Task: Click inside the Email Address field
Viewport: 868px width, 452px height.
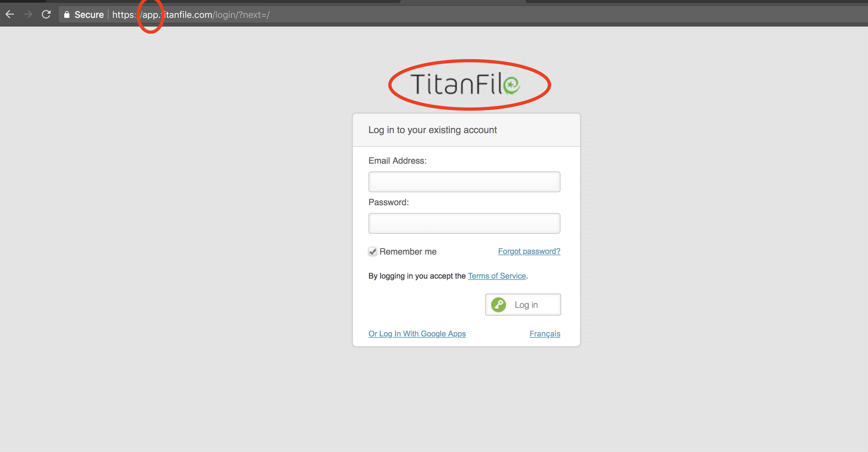Action: (464, 182)
